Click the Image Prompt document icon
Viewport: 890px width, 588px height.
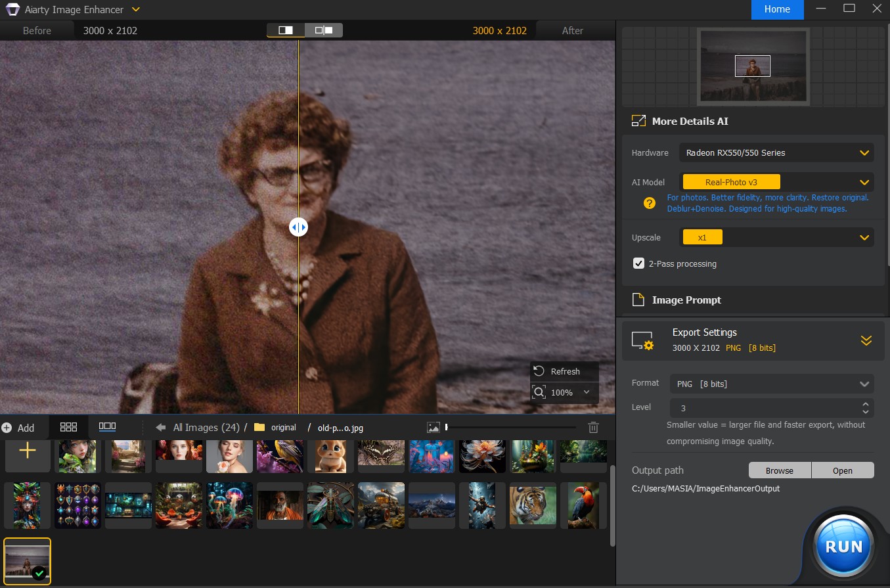[x=638, y=300]
